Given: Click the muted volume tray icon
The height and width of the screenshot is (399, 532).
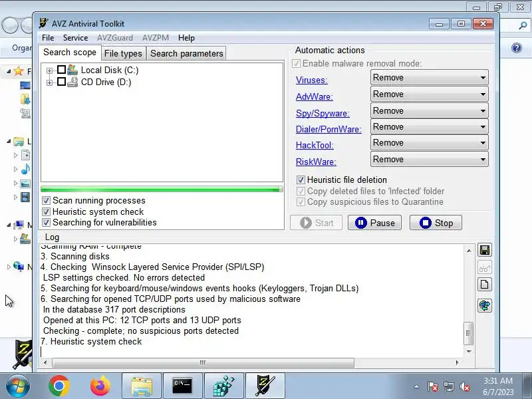Looking at the screenshot, I should coord(465,386).
